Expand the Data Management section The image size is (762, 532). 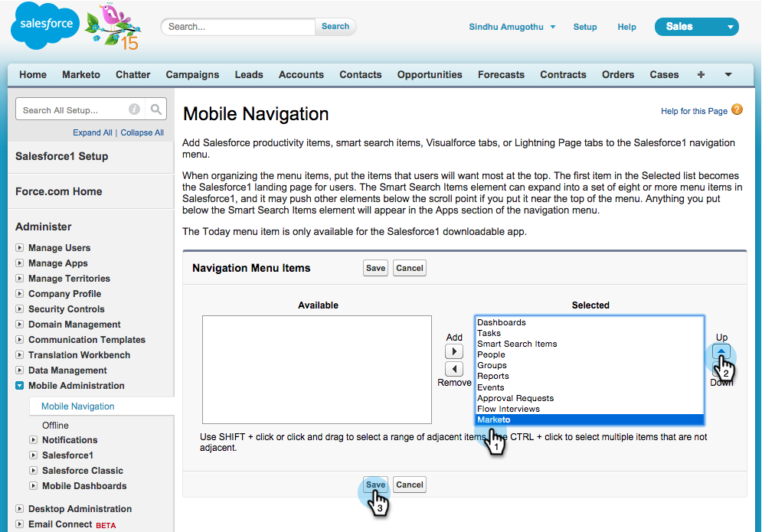pyautogui.click(x=19, y=370)
